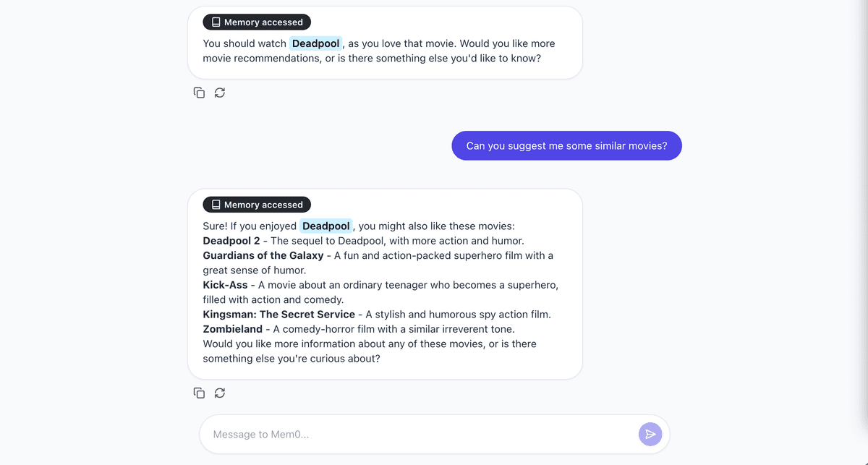The height and width of the screenshot is (465, 868).
Task: Click the bold Kick-Ass title
Action: (x=225, y=285)
